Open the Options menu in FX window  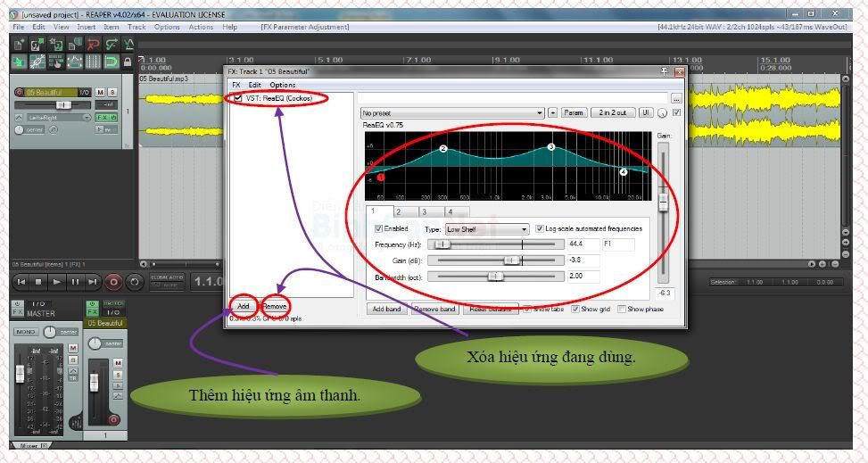pos(283,85)
